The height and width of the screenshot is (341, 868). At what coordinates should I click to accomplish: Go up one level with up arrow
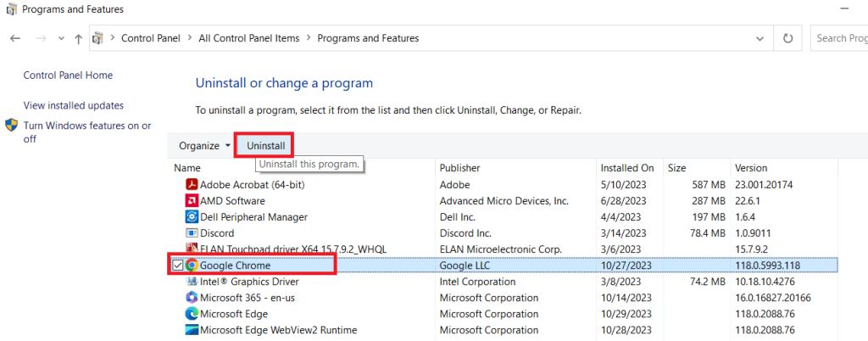click(78, 39)
